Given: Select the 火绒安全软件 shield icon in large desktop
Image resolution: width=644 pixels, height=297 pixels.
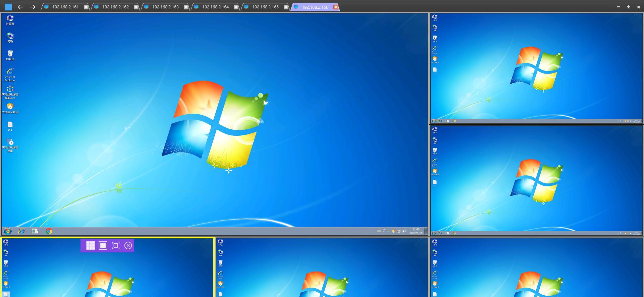Looking at the screenshot, I should [x=10, y=108].
